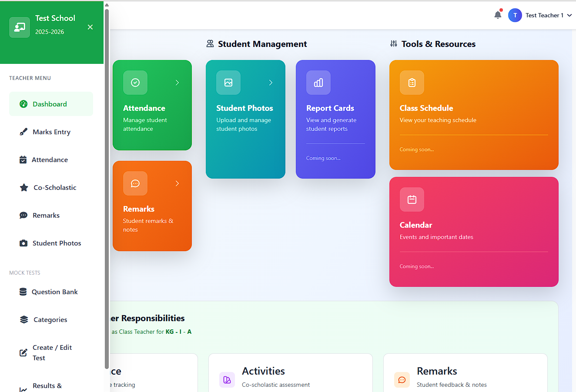Click the notification bell icon
Viewport: 576px width, 392px height.
[x=497, y=14]
